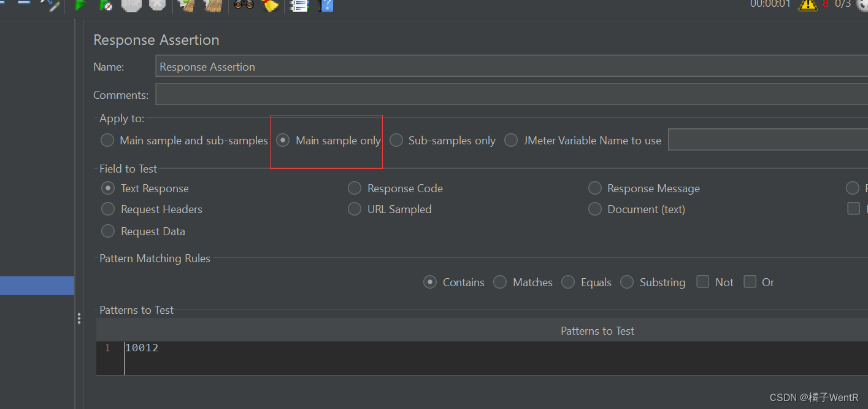The width and height of the screenshot is (868, 409).
Task: Open search with the binoculars icon
Action: click(243, 6)
